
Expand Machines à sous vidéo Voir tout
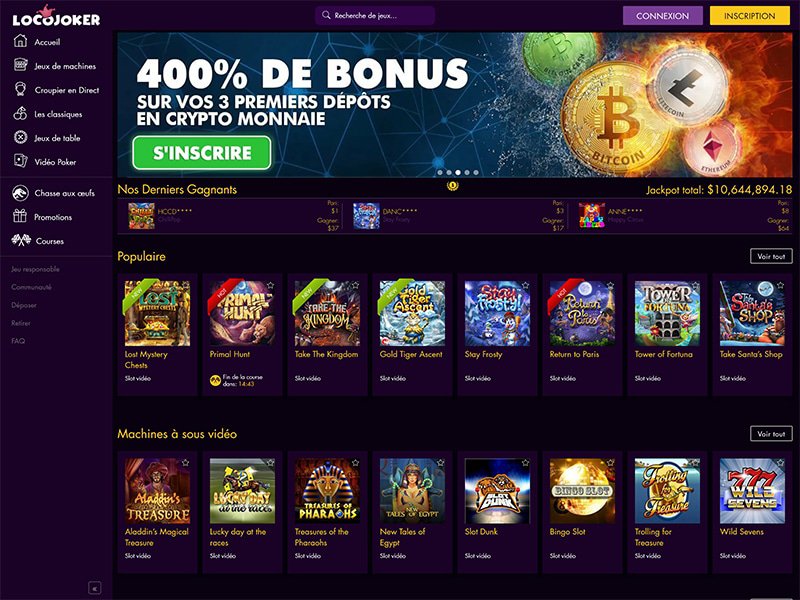(x=771, y=434)
